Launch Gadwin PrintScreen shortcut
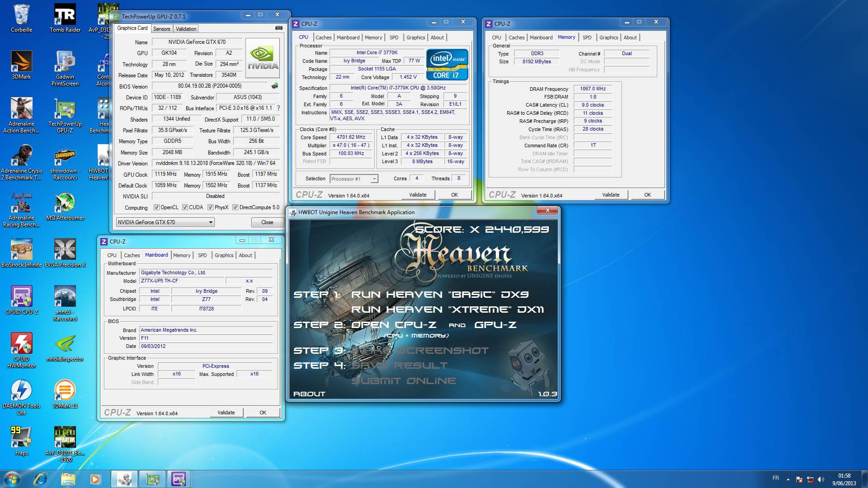868x488 pixels. pyautogui.click(x=65, y=68)
